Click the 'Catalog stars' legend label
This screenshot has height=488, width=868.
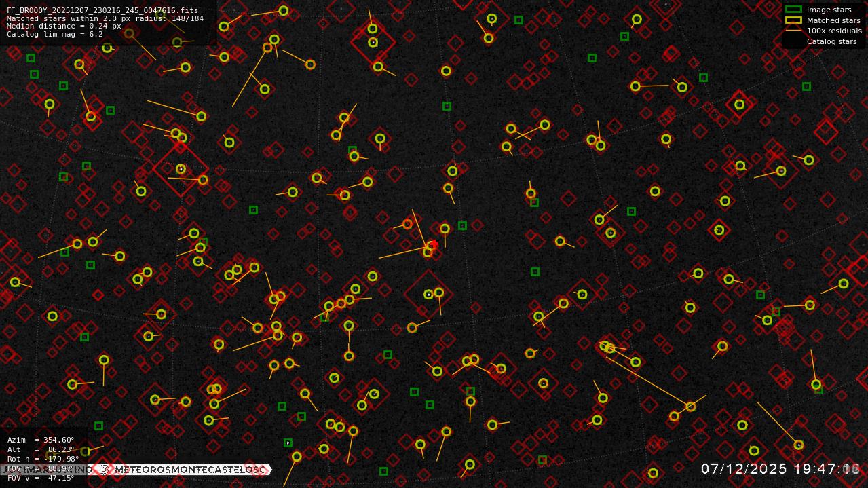(831, 41)
